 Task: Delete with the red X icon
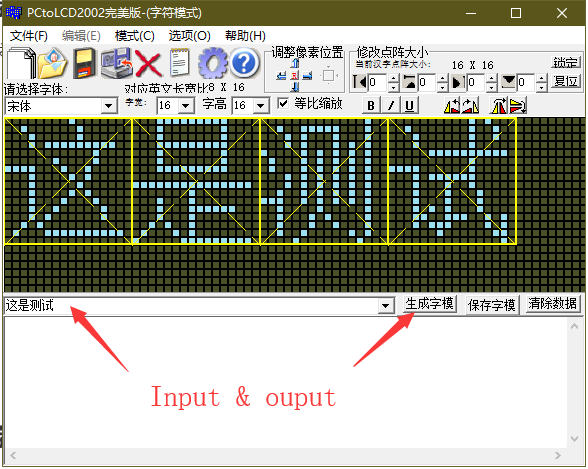(x=148, y=63)
